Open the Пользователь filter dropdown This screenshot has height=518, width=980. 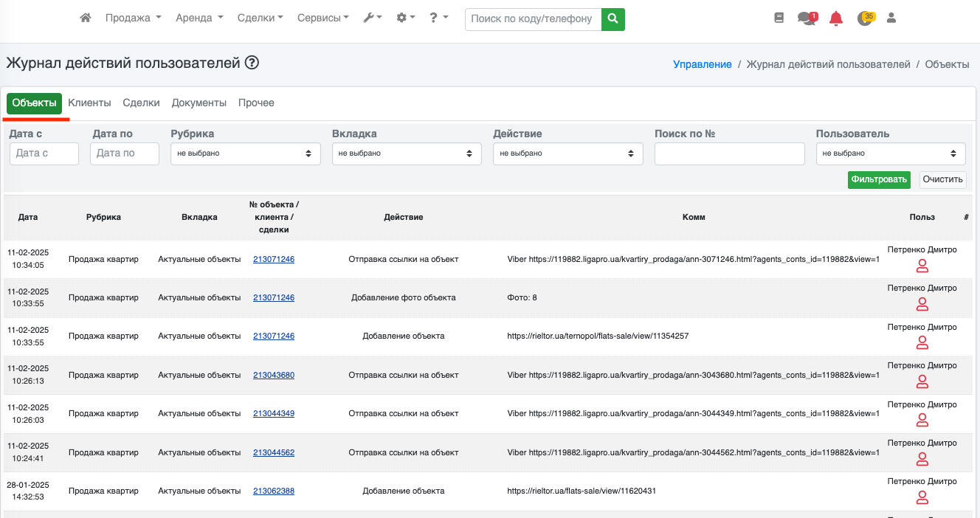coord(890,153)
